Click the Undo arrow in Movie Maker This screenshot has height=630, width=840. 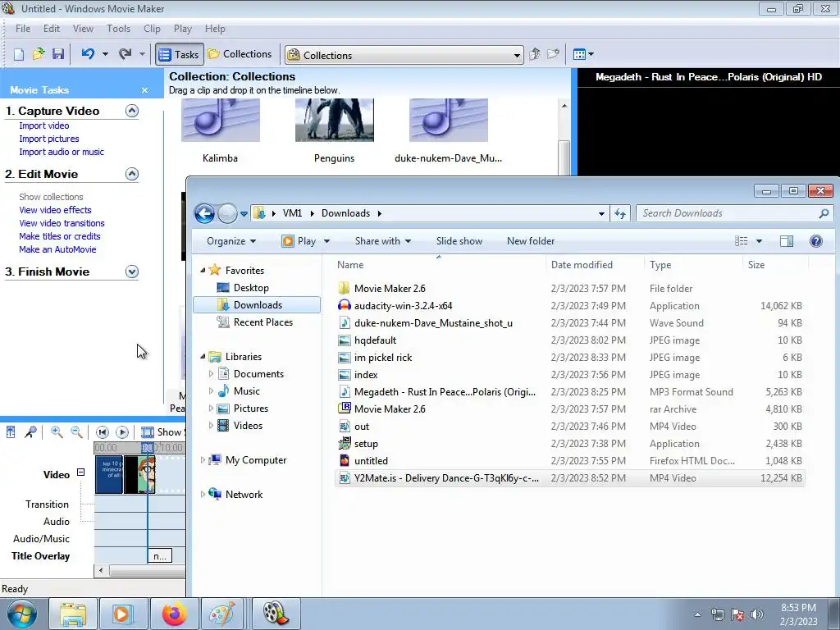88,54
